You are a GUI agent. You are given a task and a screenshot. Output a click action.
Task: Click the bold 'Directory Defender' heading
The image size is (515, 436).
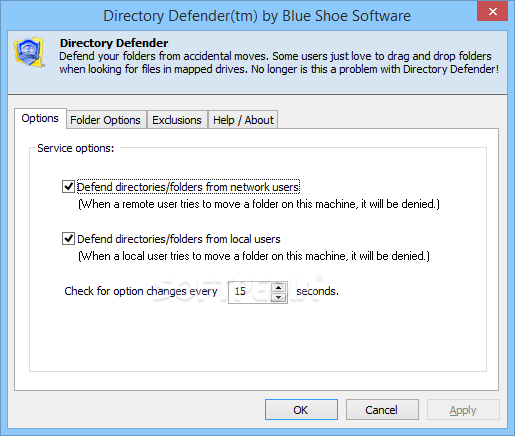pyautogui.click(x=114, y=43)
